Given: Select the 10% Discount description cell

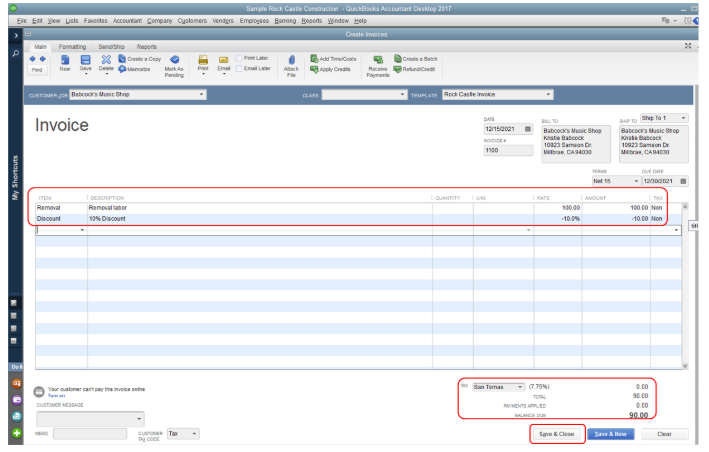Looking at the screenshot, I should click(260, 219).
